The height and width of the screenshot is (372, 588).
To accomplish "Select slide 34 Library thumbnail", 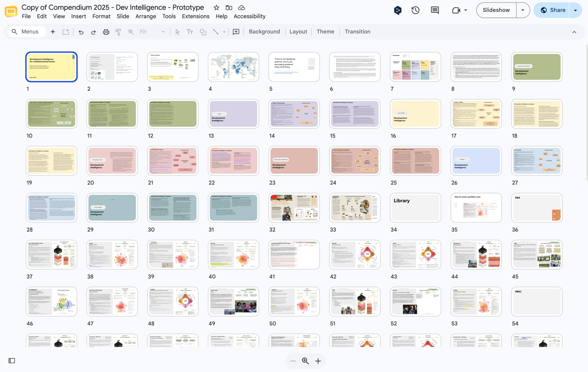I will point(415,208).
